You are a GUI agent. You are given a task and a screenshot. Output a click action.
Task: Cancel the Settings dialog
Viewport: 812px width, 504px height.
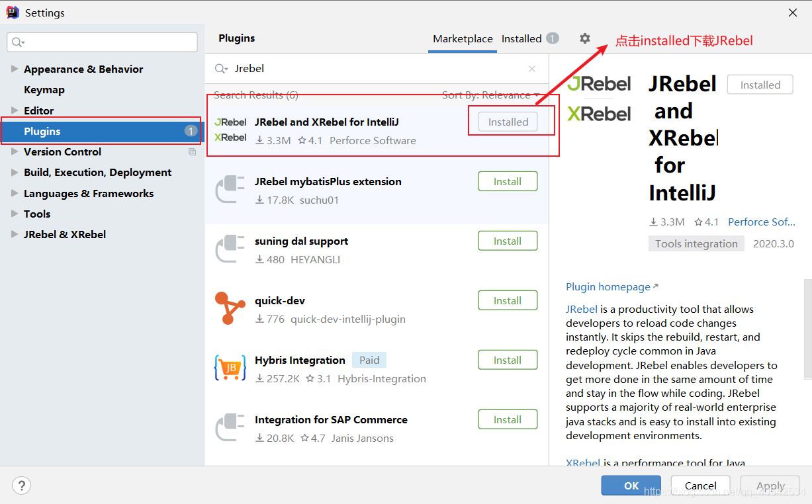[700, 485]
